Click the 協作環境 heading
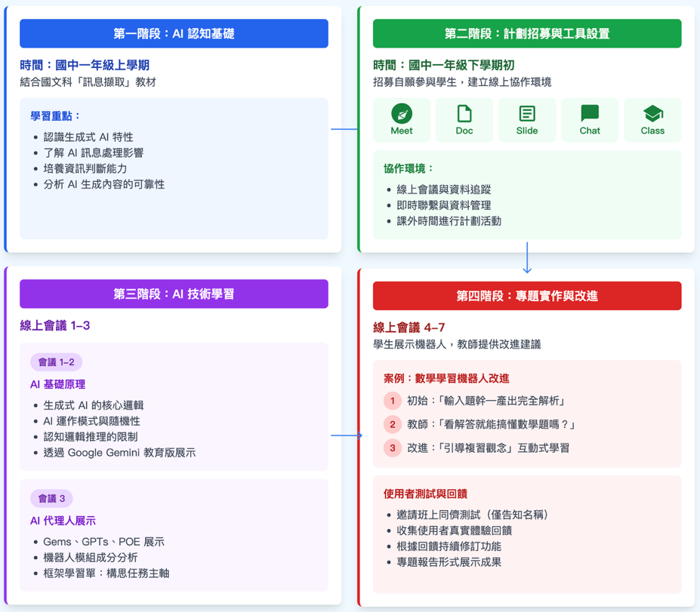Screen dimensions: 700x612 pyautogui.click(x=409, y=168)
